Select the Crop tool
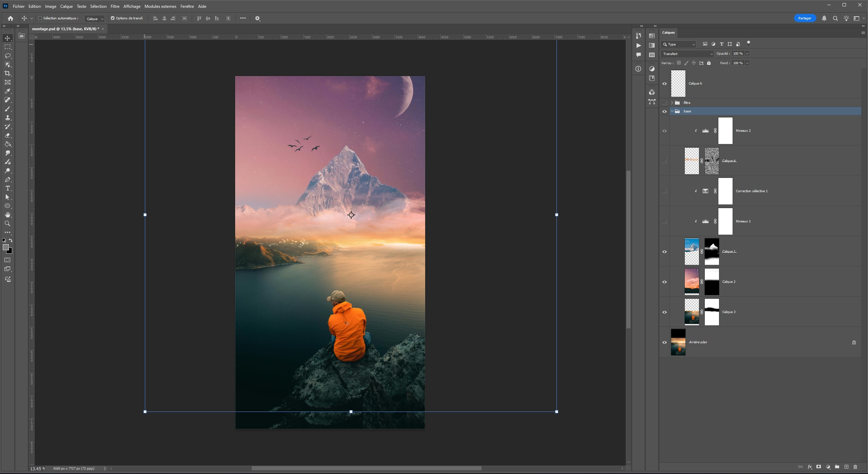 [x=7, y=73]
